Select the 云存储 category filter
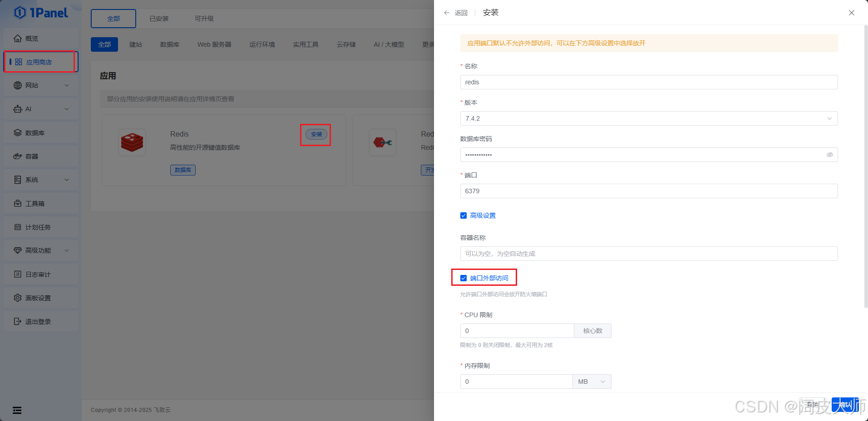The image size is (868, 421). [346, 44]
